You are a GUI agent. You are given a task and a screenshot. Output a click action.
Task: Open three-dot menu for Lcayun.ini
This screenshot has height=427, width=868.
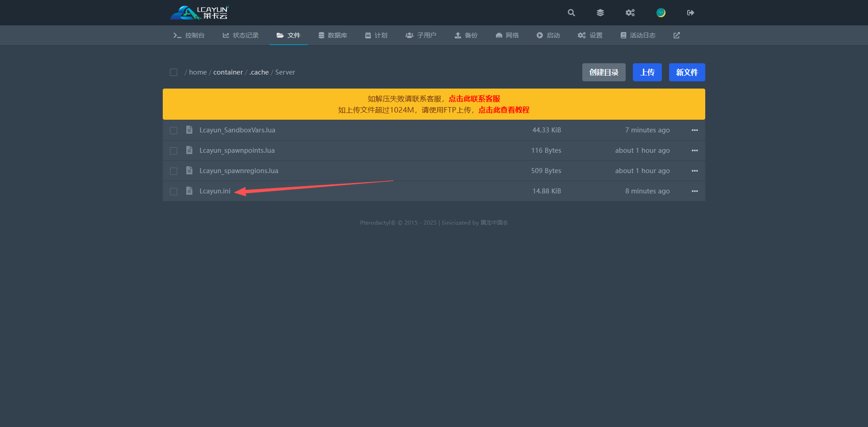(x=695, y=191)
